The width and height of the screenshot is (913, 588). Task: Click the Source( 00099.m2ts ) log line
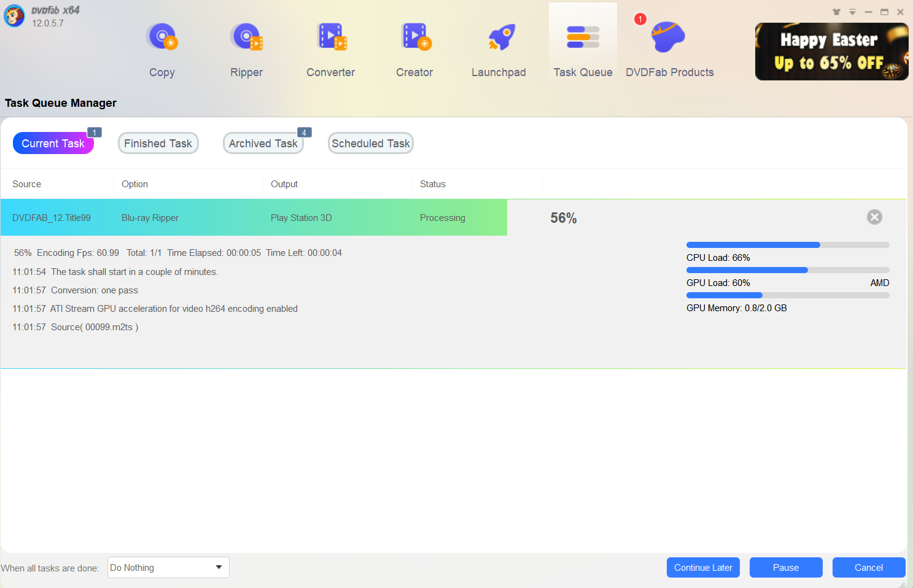(75, 327)
